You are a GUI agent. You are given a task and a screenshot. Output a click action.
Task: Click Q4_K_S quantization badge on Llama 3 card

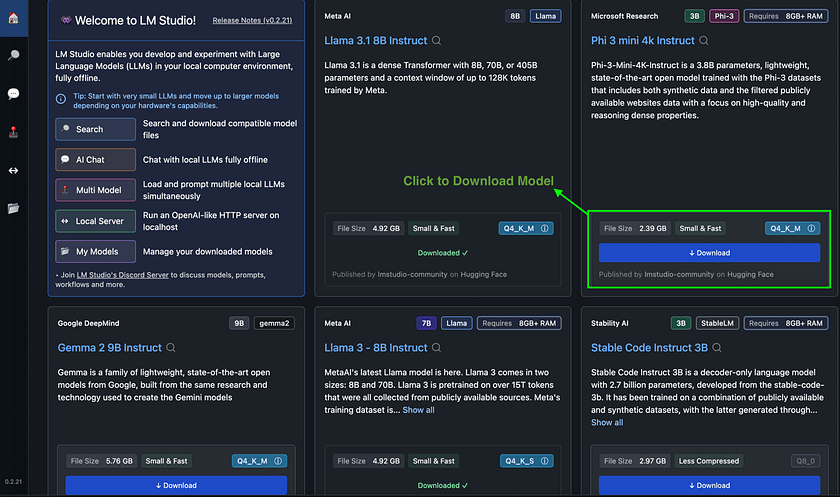pos(527,461)
